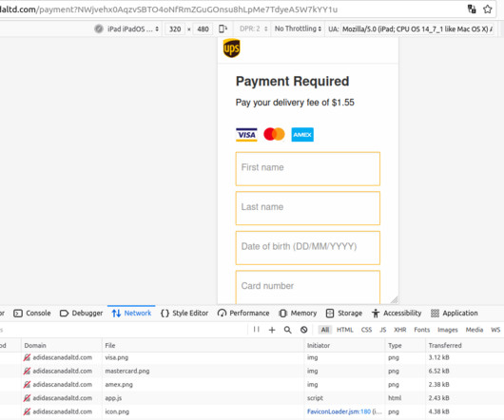Select the Network tab
The width and height of the screenshot is (504, 420).
[131, 313]
